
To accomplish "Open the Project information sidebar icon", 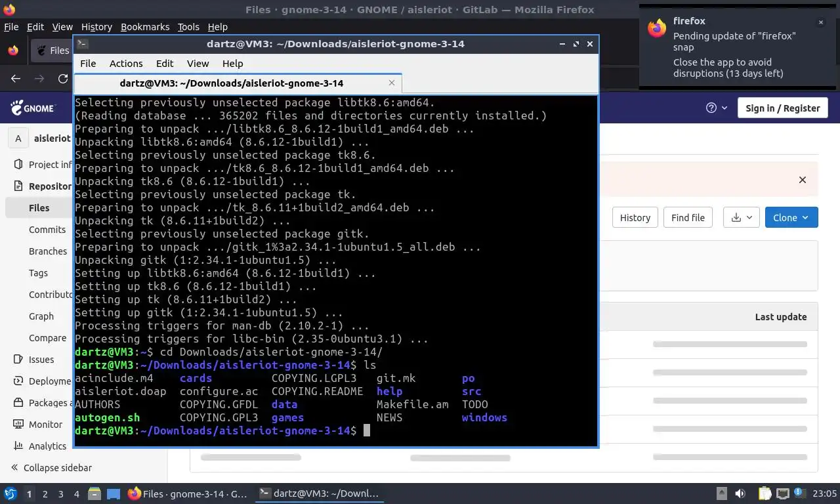I will pyautogui.click(x=18, y=165).
